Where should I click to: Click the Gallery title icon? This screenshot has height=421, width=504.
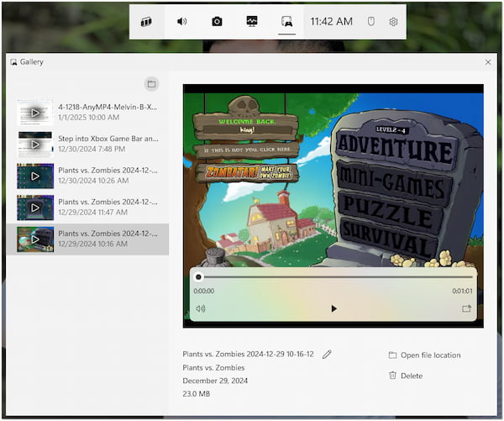[x=13, y=62]
